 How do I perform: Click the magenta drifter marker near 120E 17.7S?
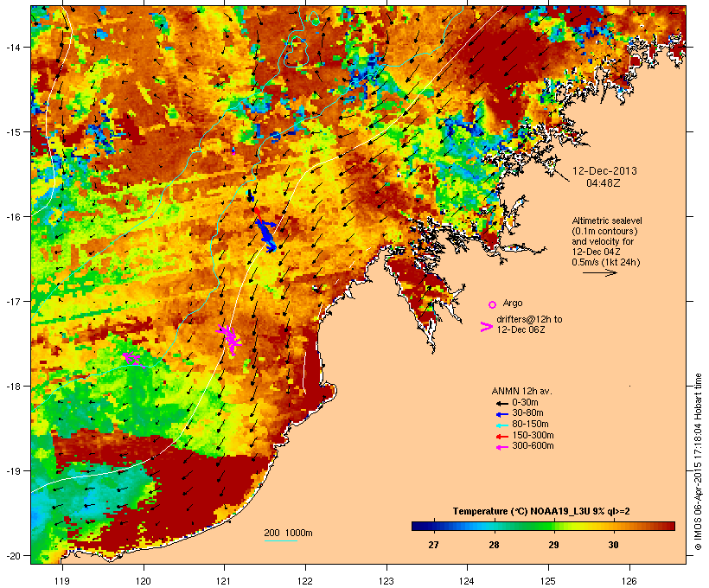coord(132,359)
